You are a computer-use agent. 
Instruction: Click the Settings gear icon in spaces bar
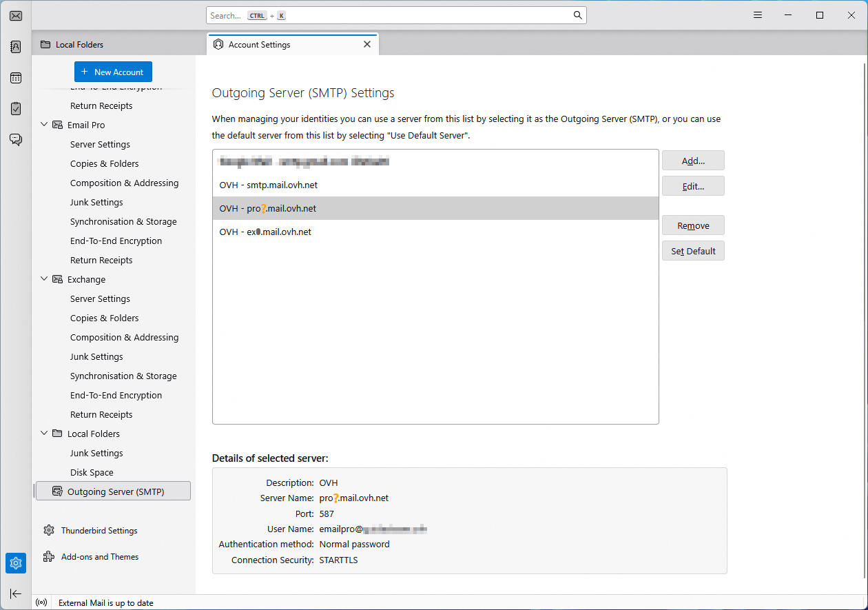point(16,563)
